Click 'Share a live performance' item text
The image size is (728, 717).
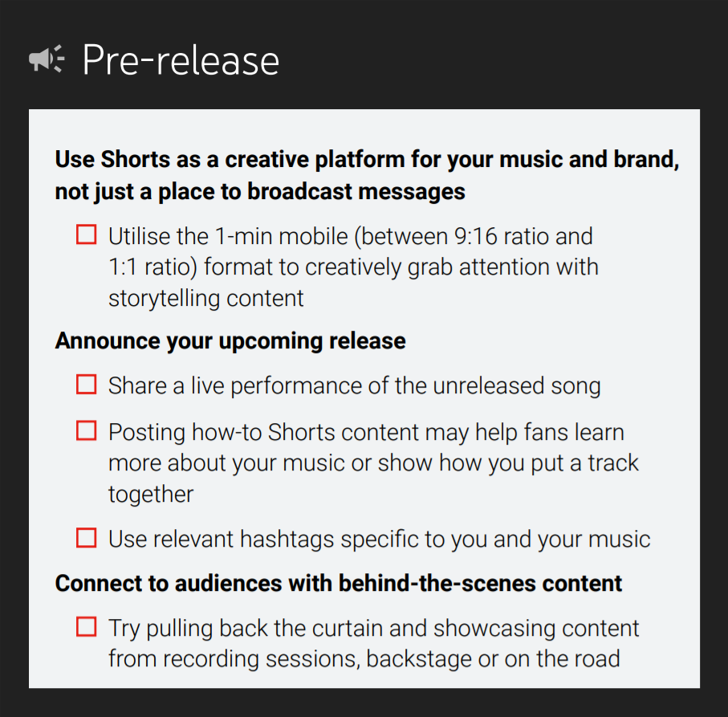(x=354, y=385)
